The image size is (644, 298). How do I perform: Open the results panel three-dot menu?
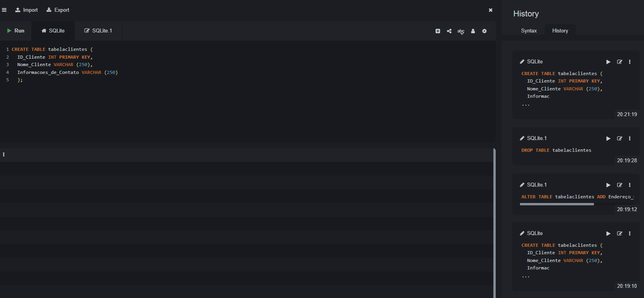[4, 154]
